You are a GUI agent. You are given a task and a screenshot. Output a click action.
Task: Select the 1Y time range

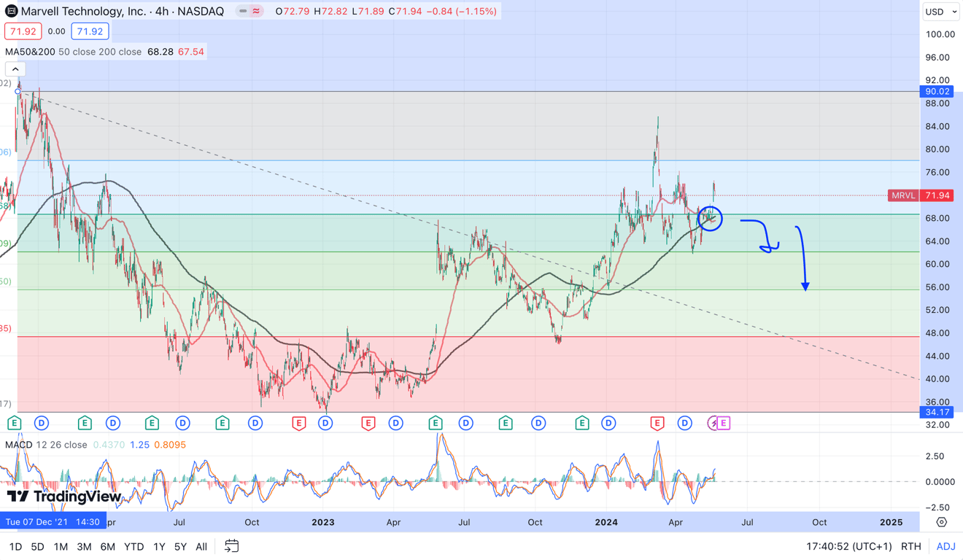point(159,546)
